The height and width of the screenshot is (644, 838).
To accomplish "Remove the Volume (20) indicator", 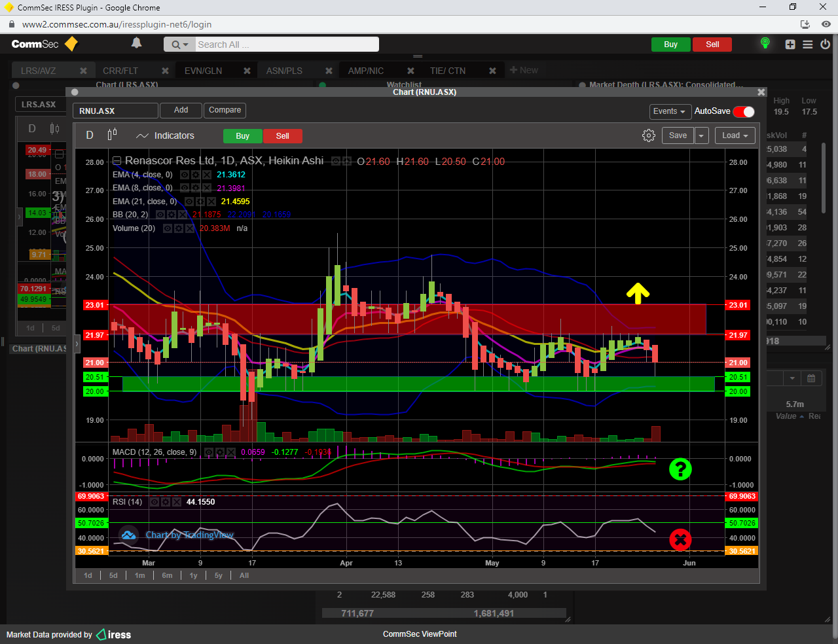I will point(190,228).
